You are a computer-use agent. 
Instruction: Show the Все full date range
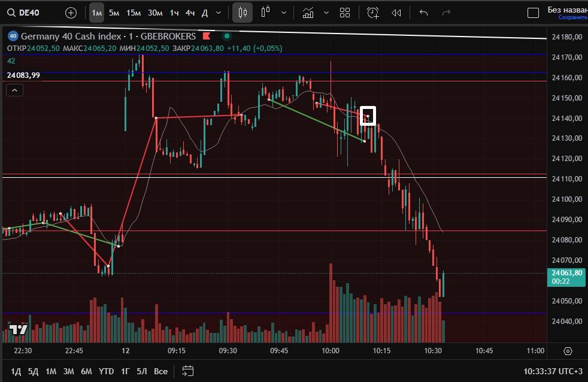(160, 371)
